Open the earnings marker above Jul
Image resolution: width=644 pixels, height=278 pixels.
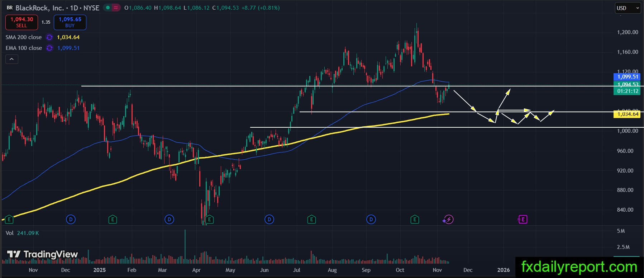click(311, 219)
